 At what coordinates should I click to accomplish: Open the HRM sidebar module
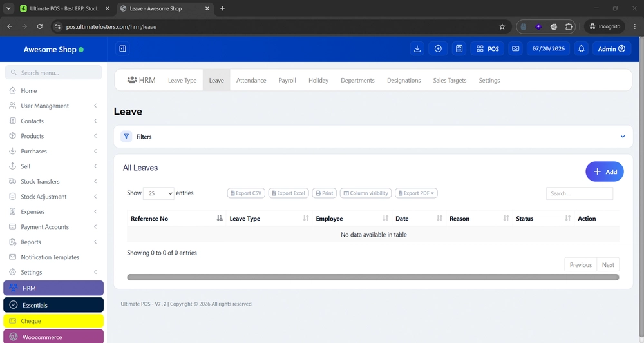tap(53, 288)
